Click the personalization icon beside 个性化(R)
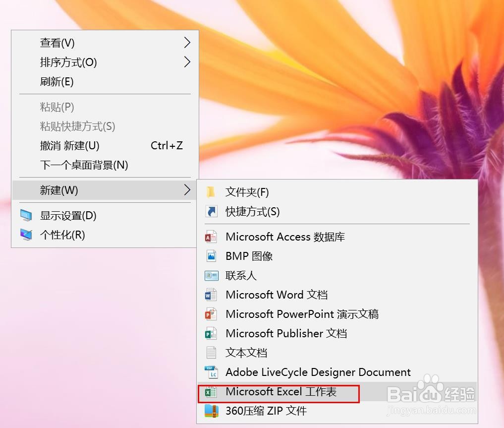Viewport: 504px width, 428px height. coord(26,235)
